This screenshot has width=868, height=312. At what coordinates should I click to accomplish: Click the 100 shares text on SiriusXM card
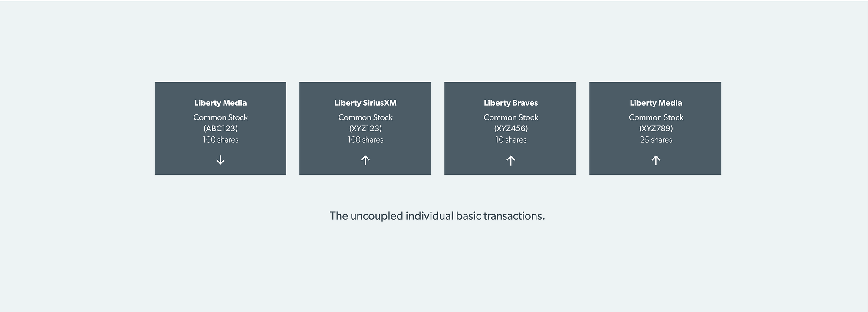(365, 140)
